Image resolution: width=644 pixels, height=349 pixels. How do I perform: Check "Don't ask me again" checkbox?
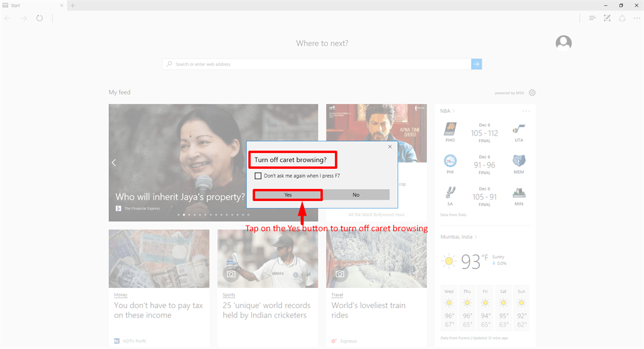pyautogui.click(x=258, y=176)
